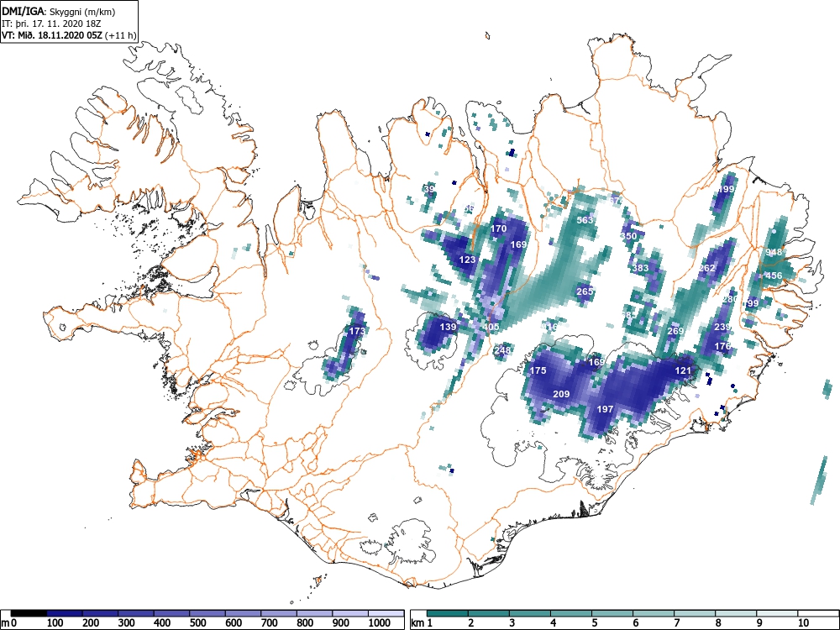Pick the 800 m legend swatch
840x630 pixels.
pyautogui.click(x=314, y=613)
